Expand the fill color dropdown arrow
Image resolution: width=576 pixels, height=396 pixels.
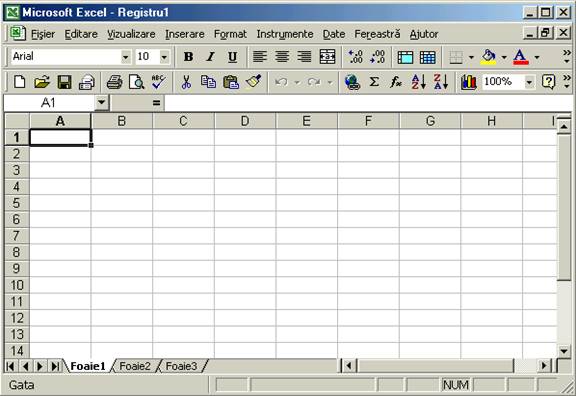(x=504, y=57)
